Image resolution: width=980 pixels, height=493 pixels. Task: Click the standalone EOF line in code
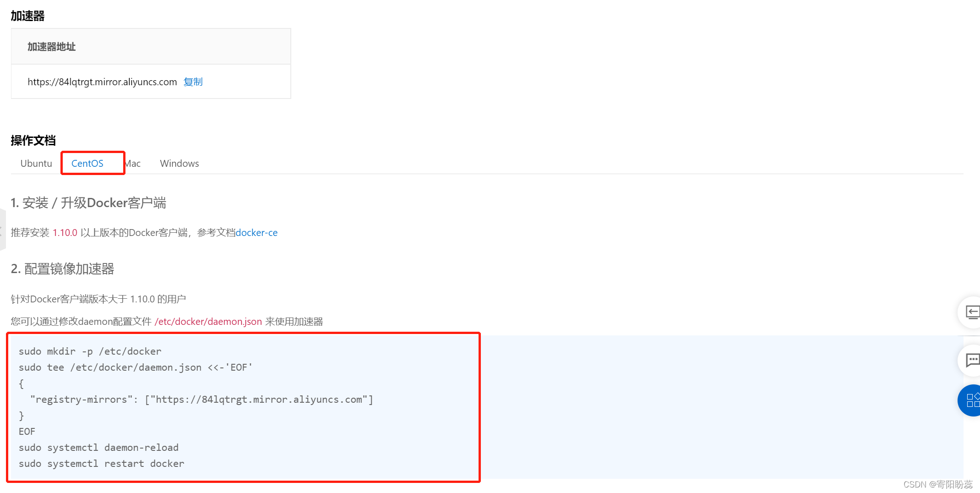pyautogui.click(x=27, y=432)
